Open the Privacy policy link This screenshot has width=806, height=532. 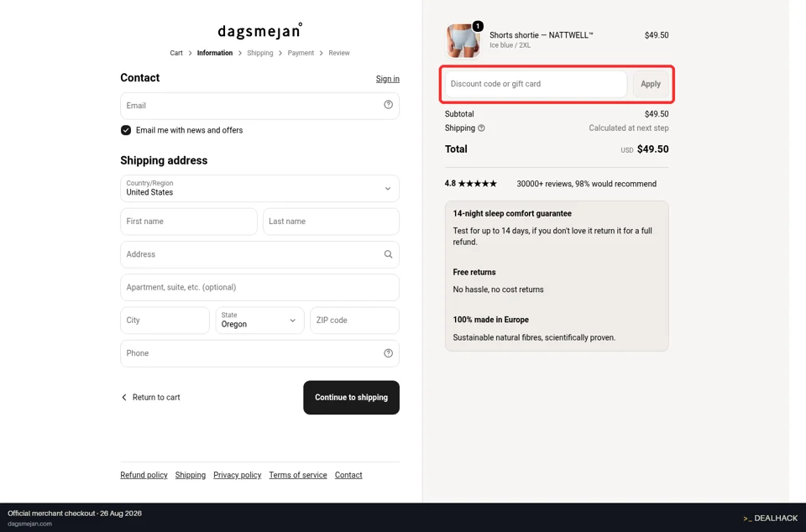tap(237, 475)
